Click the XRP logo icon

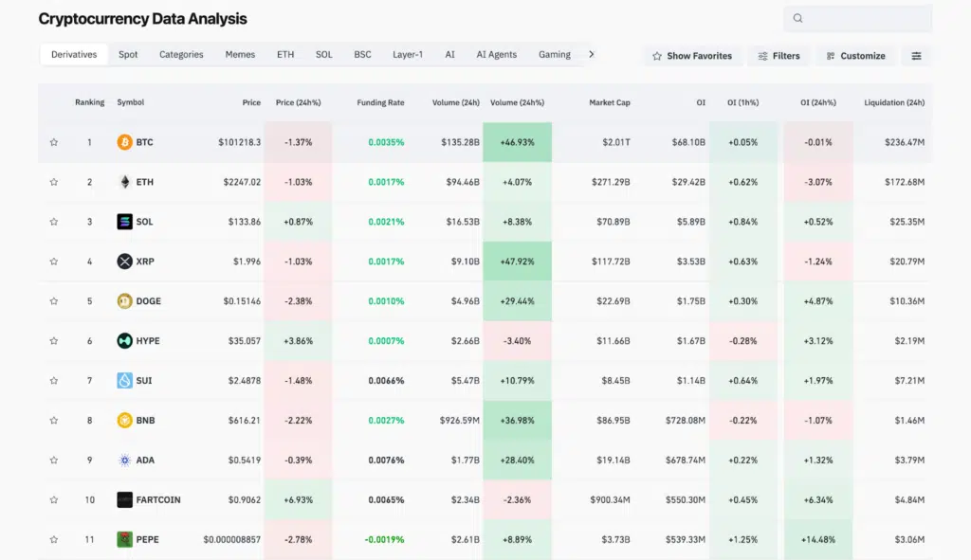tap(124, 262)
